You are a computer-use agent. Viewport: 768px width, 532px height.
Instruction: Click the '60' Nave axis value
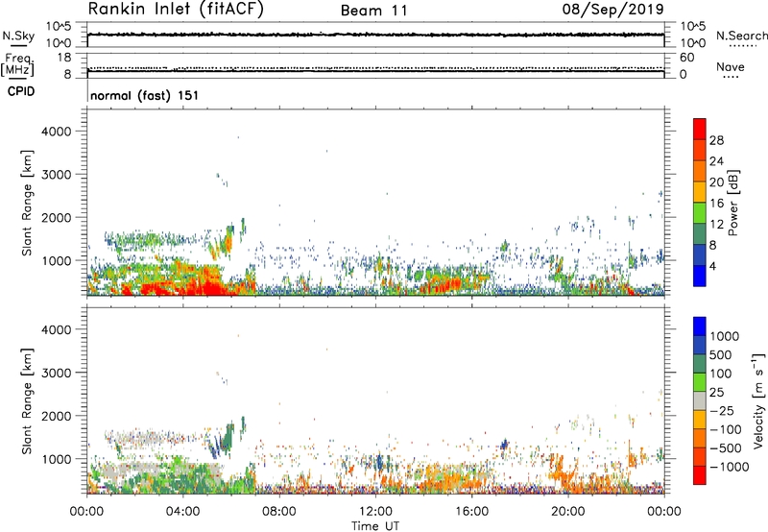pyautogui.click(x=686, y=58)
